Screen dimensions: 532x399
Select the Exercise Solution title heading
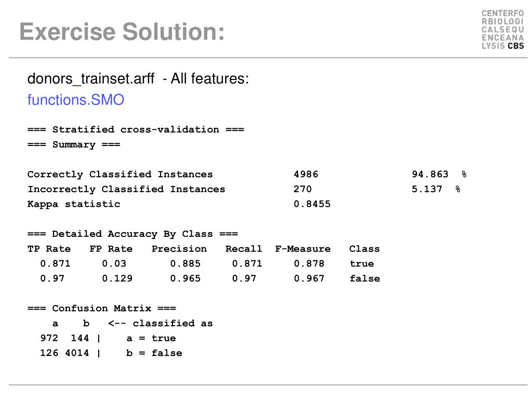click(x=122, y=32)
